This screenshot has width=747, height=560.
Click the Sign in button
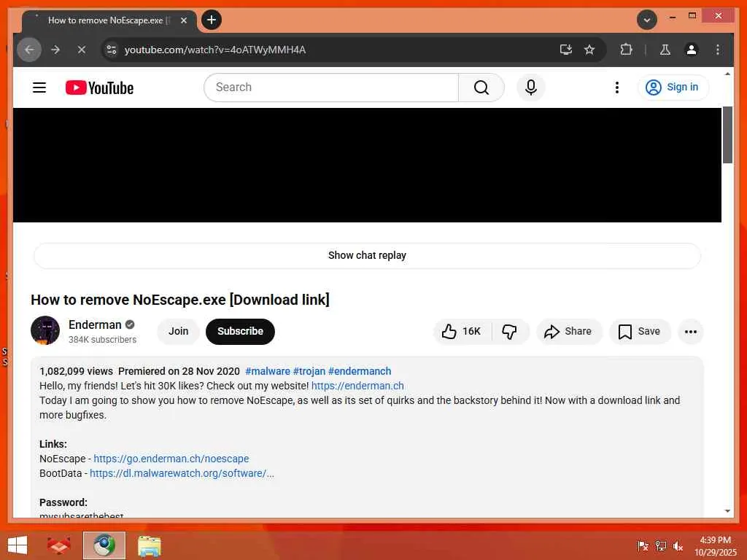click(x=673, y=87)
